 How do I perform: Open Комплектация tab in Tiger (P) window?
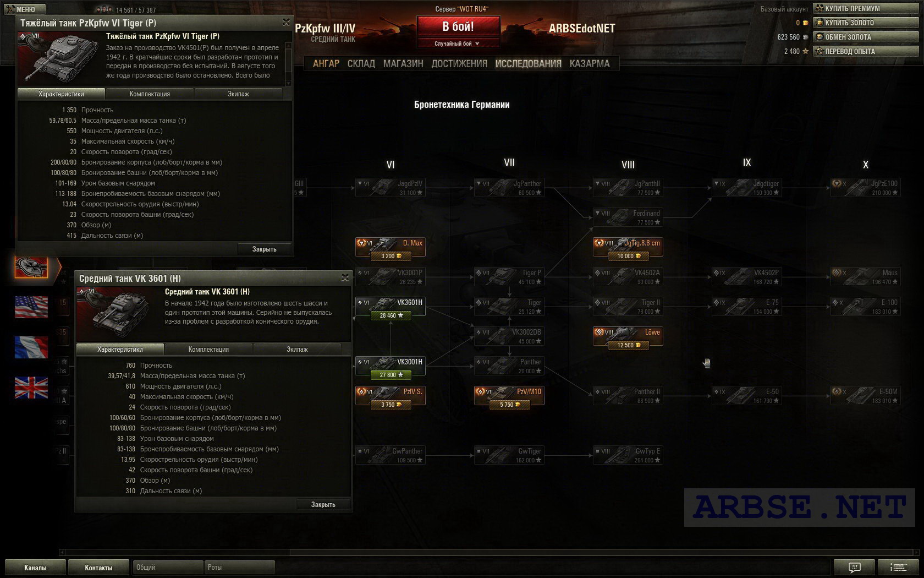[x=150, y=94]
